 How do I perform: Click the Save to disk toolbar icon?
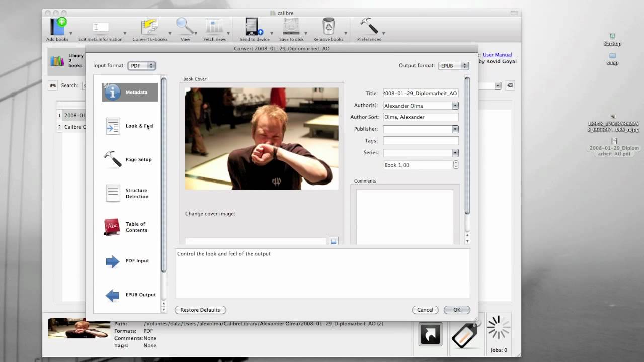point(291,26)
